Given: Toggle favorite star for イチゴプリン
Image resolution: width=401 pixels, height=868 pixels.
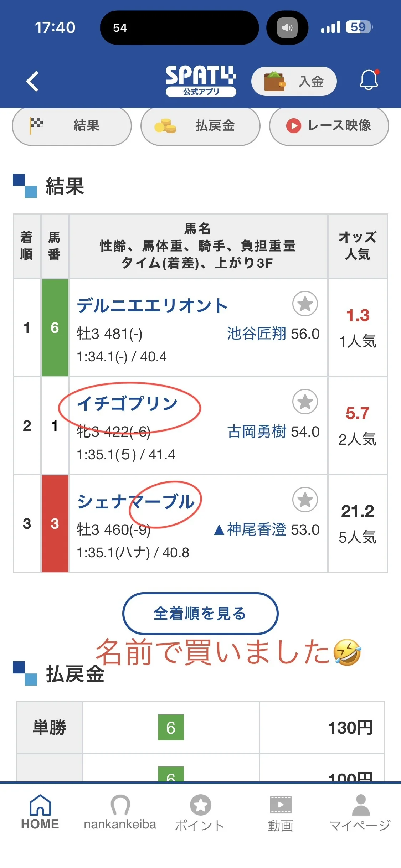Looking at the screenshot, I should tap(305, 402).
